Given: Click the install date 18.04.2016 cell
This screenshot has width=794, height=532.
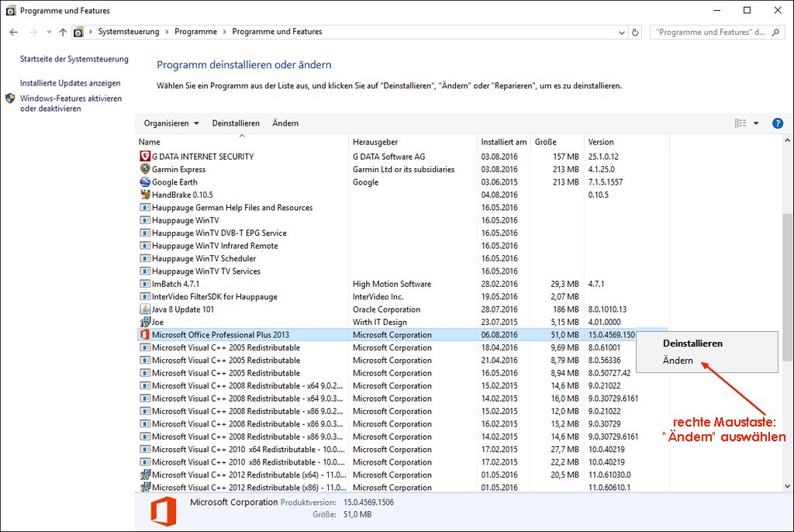Looking at the screenshot, I should 499,347.
